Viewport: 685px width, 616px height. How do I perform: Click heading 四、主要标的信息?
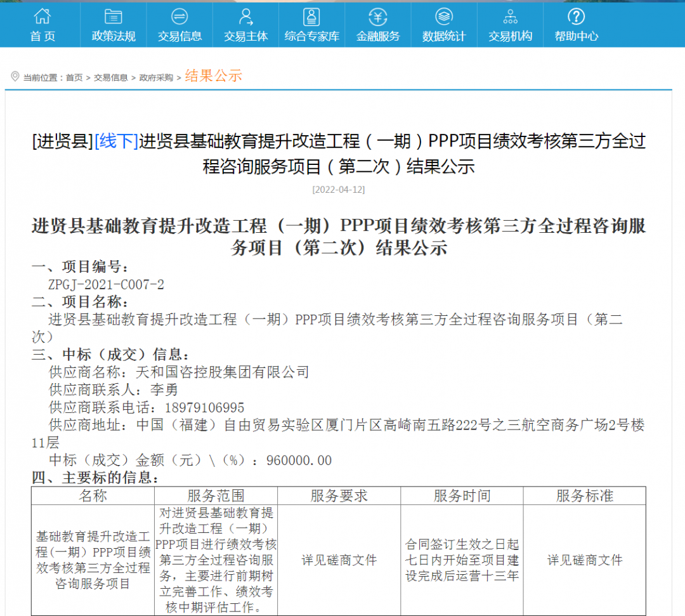coord(95,478)
